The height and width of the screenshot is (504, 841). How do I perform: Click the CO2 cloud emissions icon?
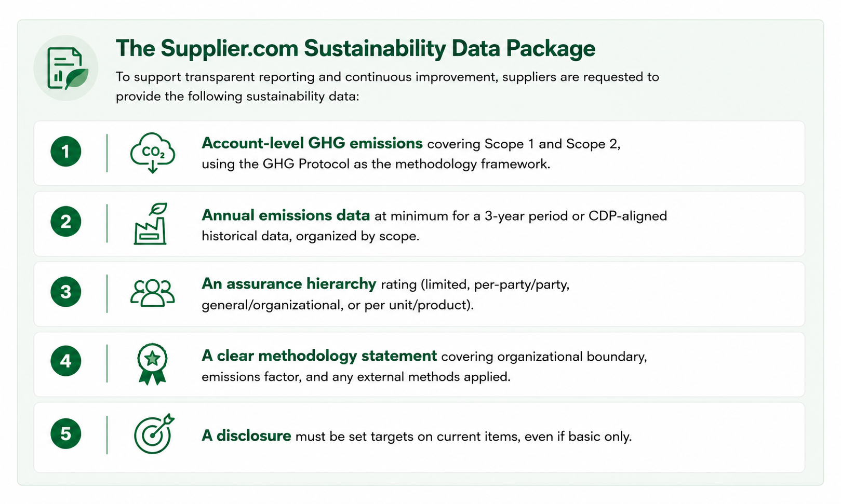pos(152,153)
